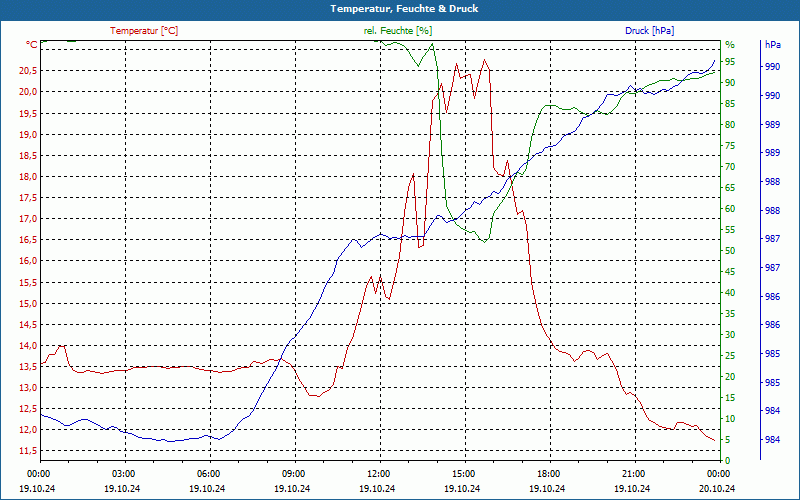Image resolution: width=800 pixels, height=500 pixels.
Task: Click the "18:00" time axis label
Action: [547, 474]
